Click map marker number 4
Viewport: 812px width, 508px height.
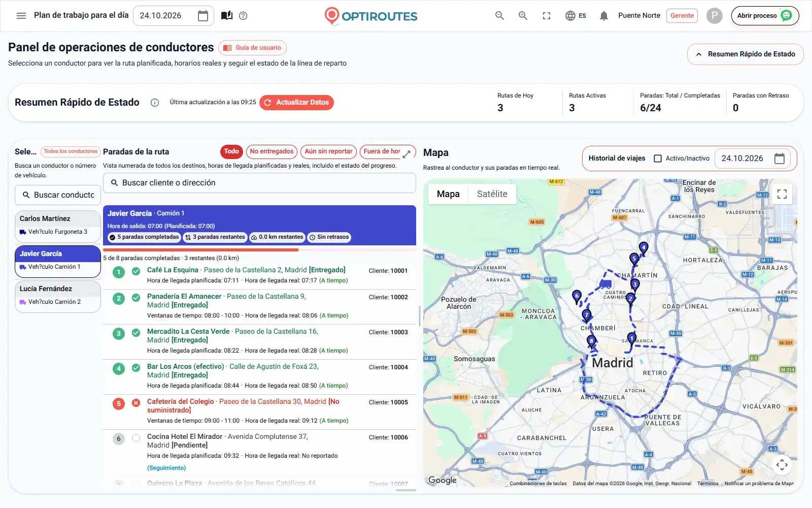point(644,249)
